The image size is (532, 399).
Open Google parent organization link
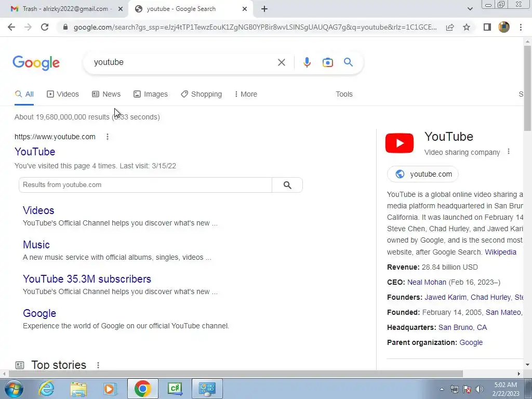[471, 343]
